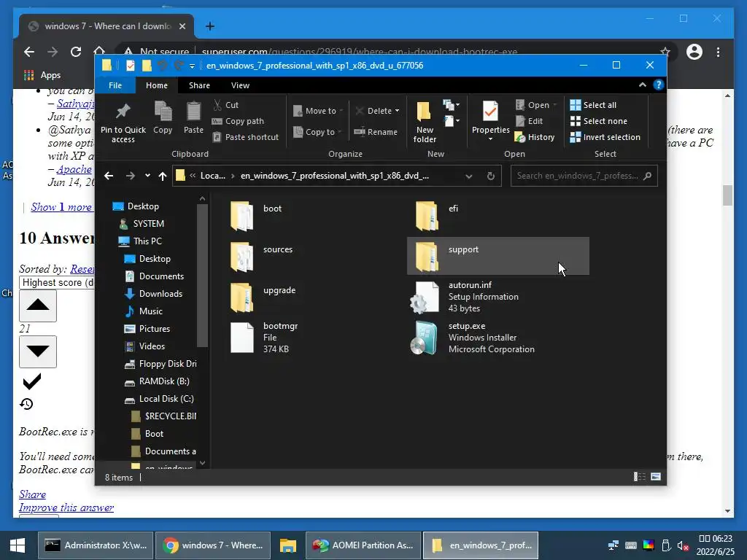This screenshot has height=560, width=747.
Task: Click Select none
Action: pos(598,121)
